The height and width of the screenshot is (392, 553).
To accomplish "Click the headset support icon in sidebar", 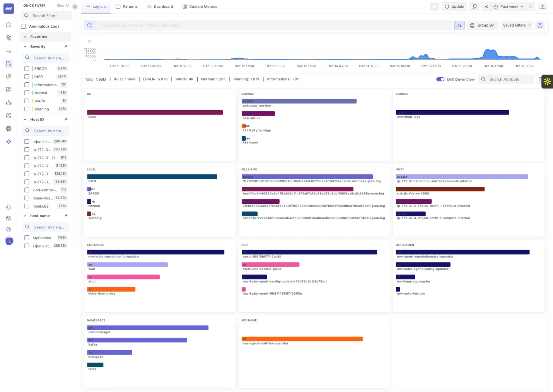I will tap(9, 207).
